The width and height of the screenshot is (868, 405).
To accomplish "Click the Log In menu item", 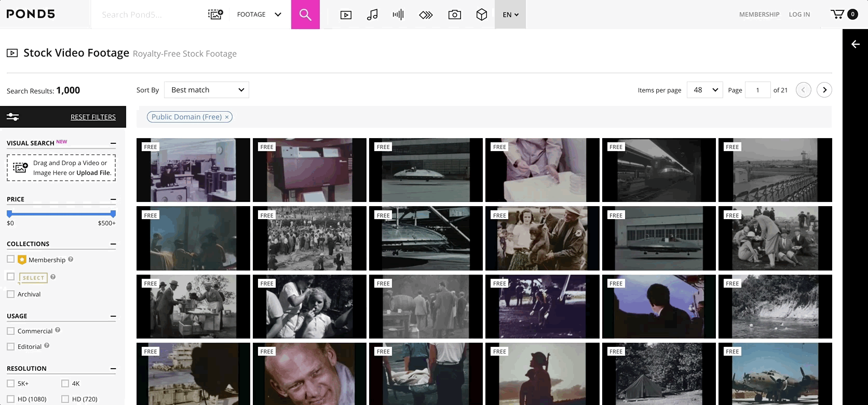I will (799, 15).
